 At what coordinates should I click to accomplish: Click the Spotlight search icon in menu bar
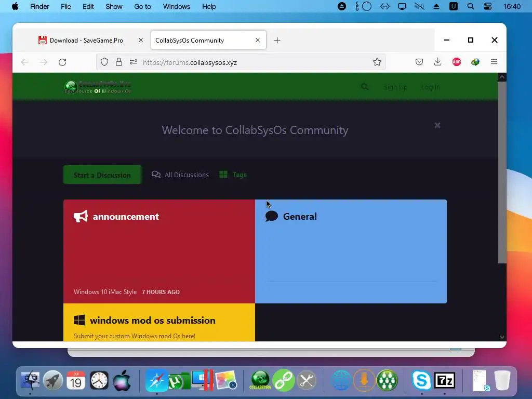(x=471, y=6)
